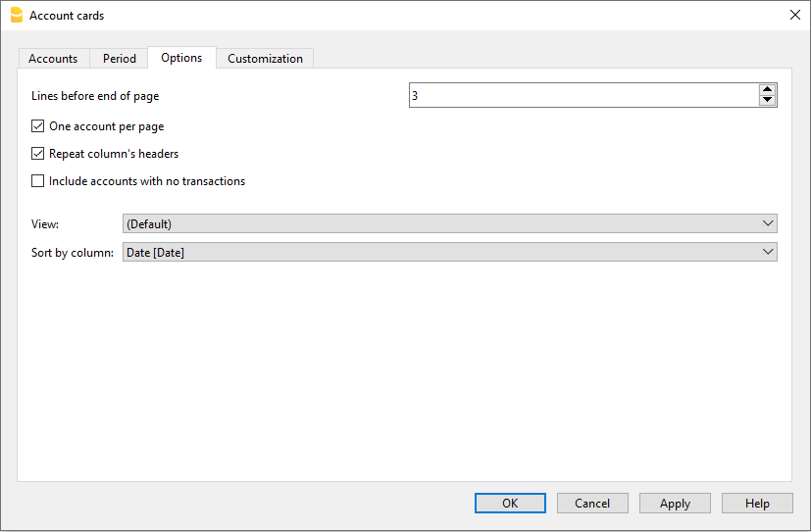Open the View dropdown
811x532 pixels.
(x=449, y=223)
